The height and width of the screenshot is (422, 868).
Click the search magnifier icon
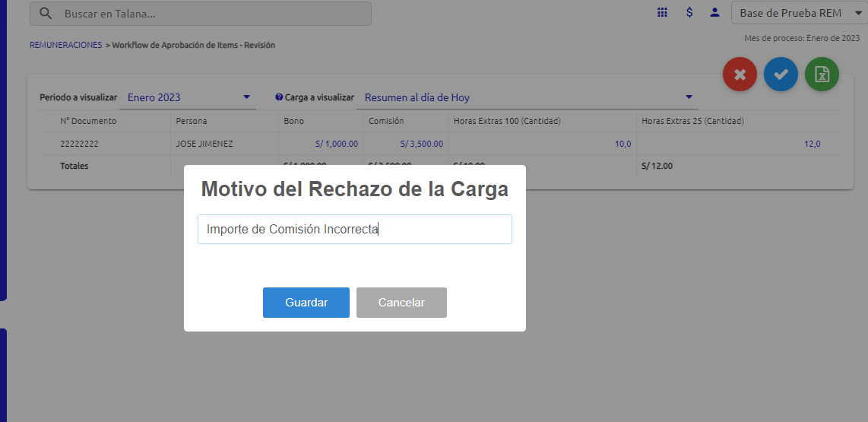click(46, 14)
